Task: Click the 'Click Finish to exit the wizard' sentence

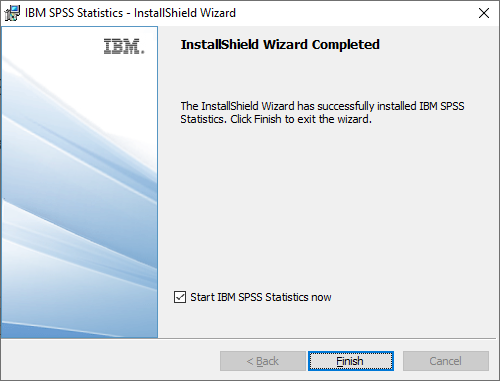Action: (301, 119)
